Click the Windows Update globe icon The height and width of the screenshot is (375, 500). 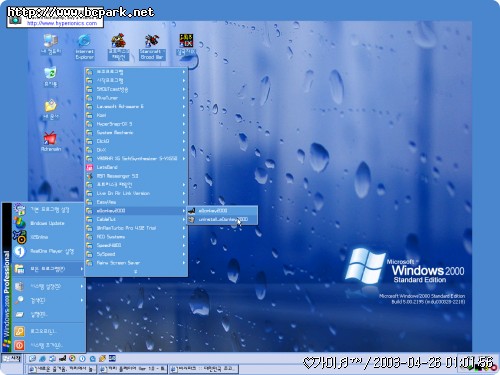[x=19, y=223]
